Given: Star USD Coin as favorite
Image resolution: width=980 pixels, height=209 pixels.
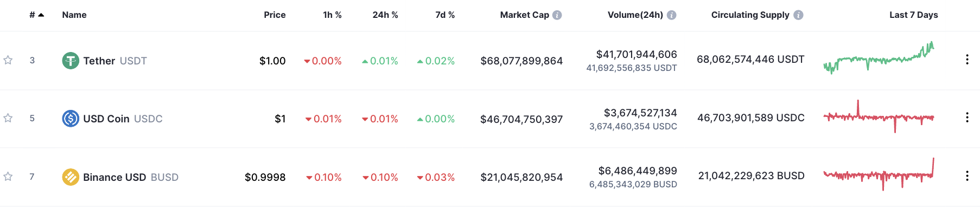Looking at the screenshot, I should [8, 118].
